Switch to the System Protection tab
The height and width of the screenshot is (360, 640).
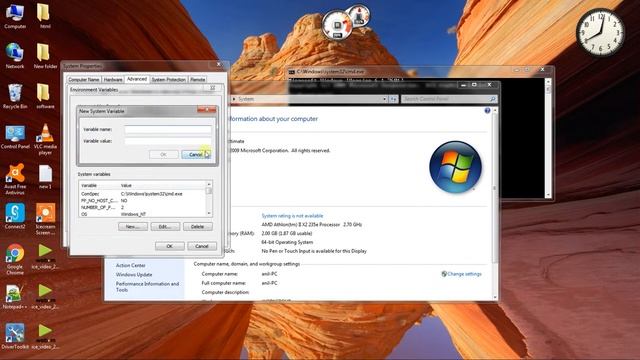pyautogui.click(x=169, y=80)
